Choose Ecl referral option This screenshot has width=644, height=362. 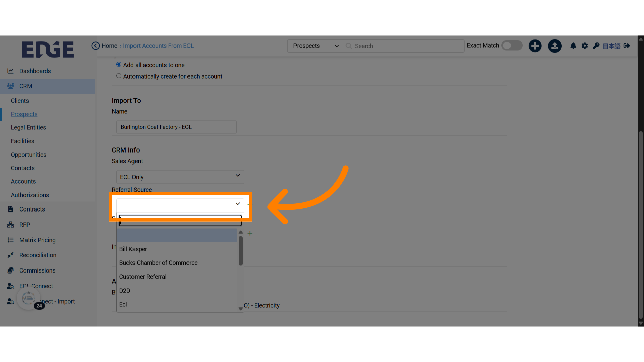point(177,304)
